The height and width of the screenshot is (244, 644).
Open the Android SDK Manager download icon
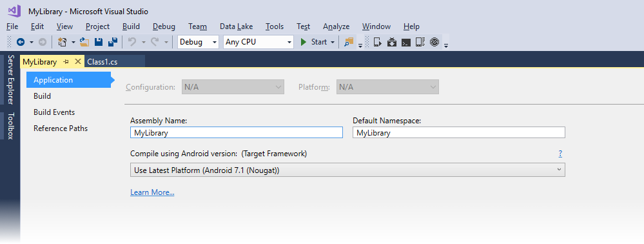pyautogui.click(x=392, y=42)
